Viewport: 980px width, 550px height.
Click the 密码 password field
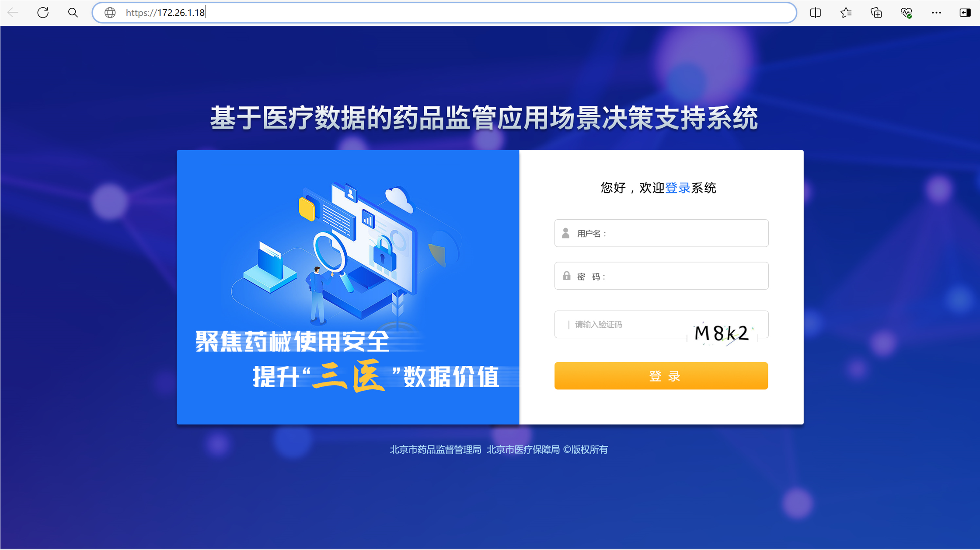pyautogui.click(x=661, y=276)
